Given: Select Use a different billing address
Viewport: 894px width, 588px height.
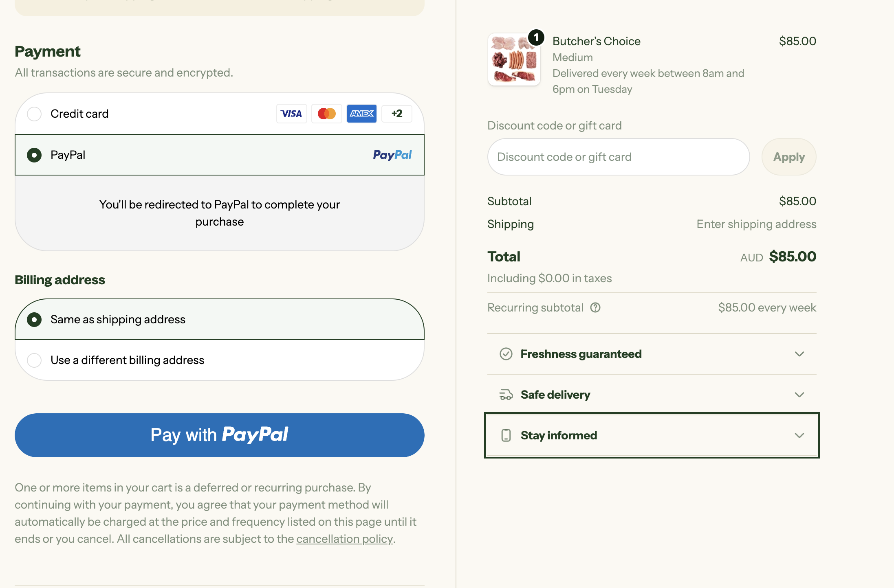Looking at the screenshot, I should [x=34, y=360].
